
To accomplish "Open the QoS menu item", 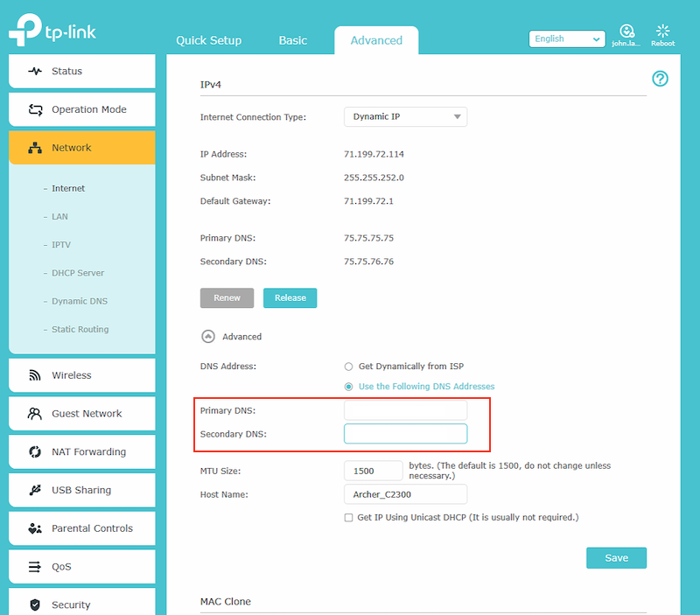I will click(x=82, y=567).
